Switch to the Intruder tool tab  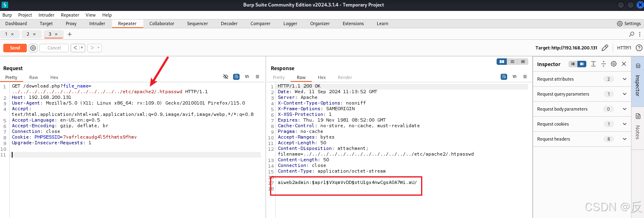97,24
